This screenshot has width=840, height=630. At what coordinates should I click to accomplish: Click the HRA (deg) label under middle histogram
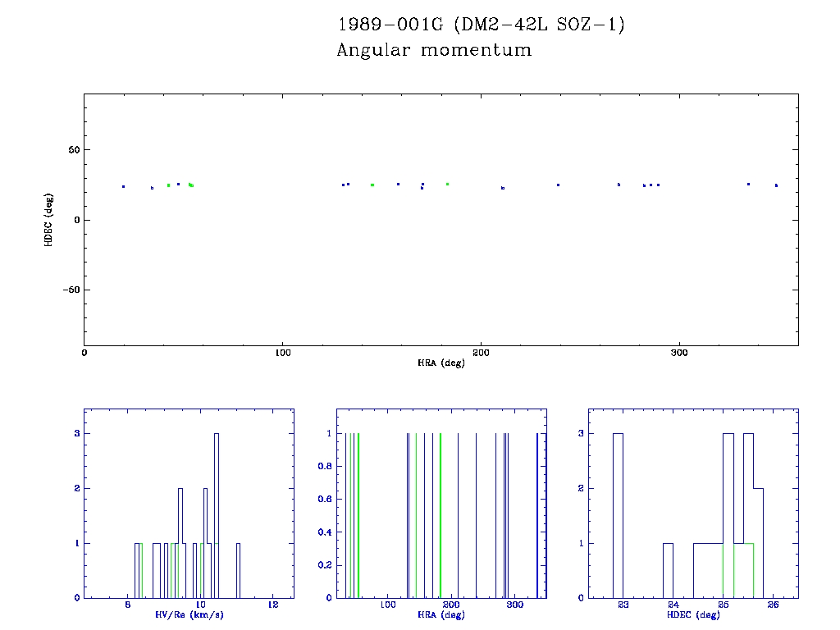441,615
